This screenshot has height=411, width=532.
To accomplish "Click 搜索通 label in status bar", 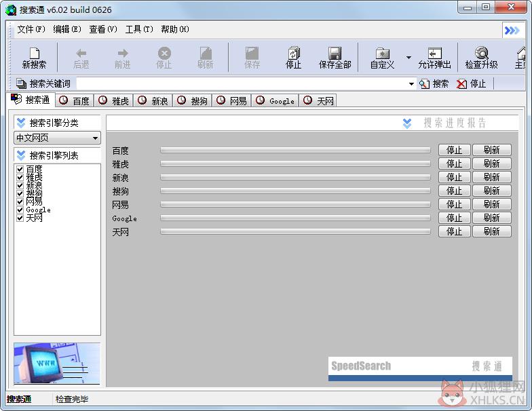I will click(19, 399).
